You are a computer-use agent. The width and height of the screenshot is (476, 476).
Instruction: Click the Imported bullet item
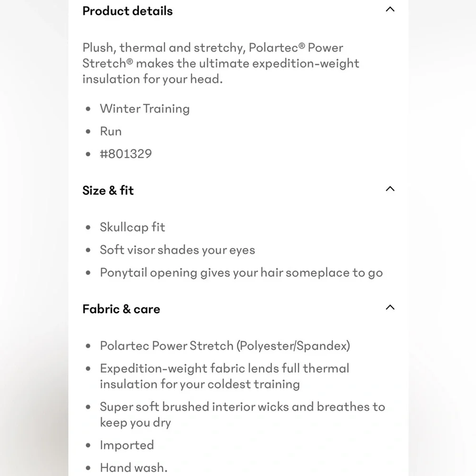click(x=127, y=445)
